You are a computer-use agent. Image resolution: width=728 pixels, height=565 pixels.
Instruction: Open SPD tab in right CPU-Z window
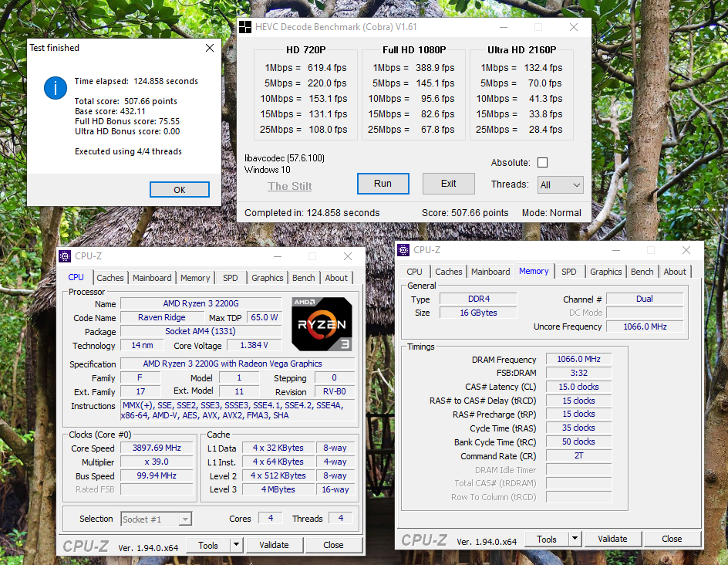click(569, 272)
